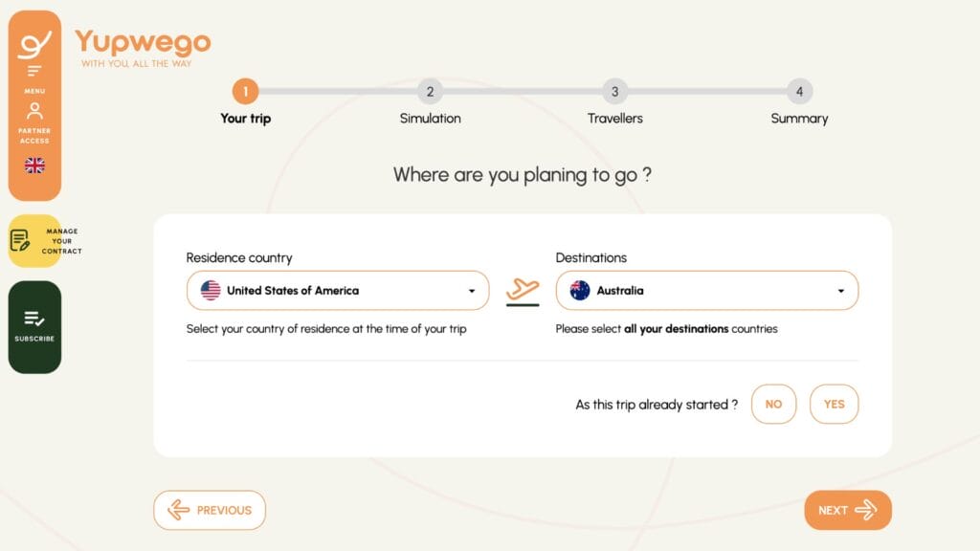This screenshot has width=980, height=551.
Task: Click the UK flag language icon
Action: (x=34, y=165)
